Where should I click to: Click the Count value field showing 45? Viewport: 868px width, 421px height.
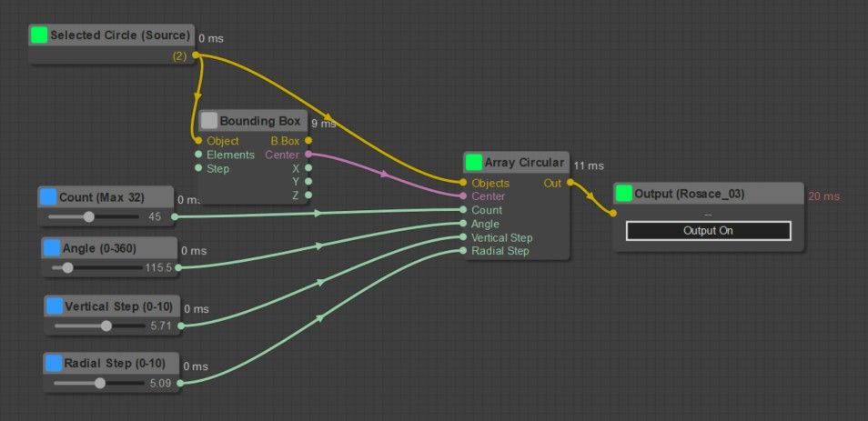[x=155, y=216]
